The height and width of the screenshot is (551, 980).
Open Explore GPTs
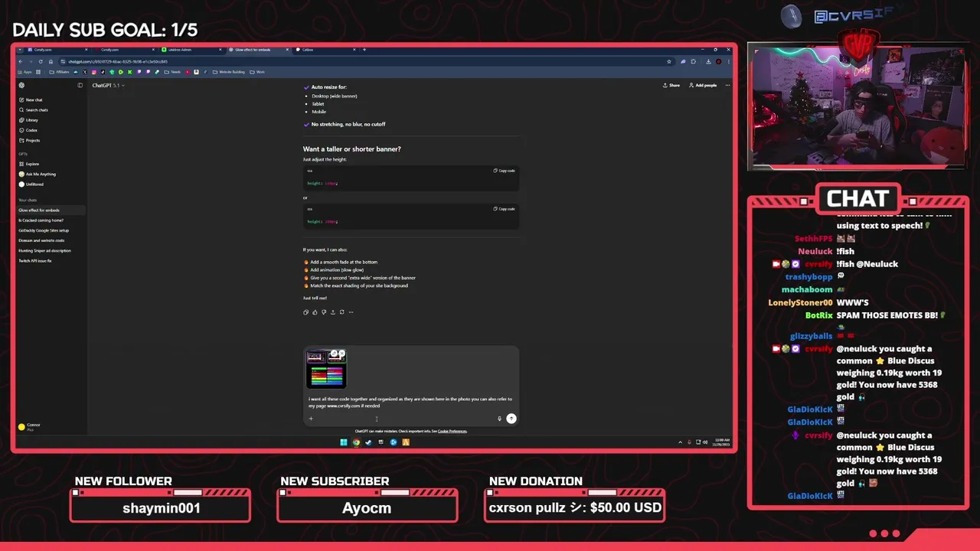pyautogui.click(x=29, y=164)
